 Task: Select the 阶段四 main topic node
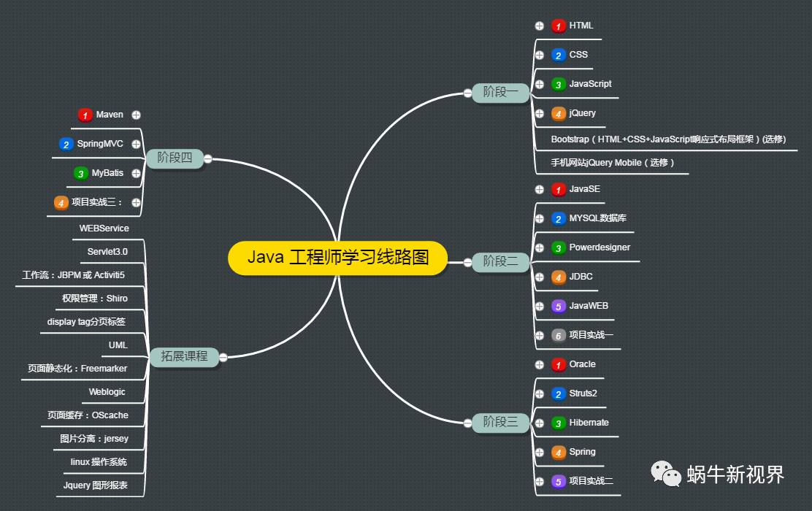(x=175, y=158)
